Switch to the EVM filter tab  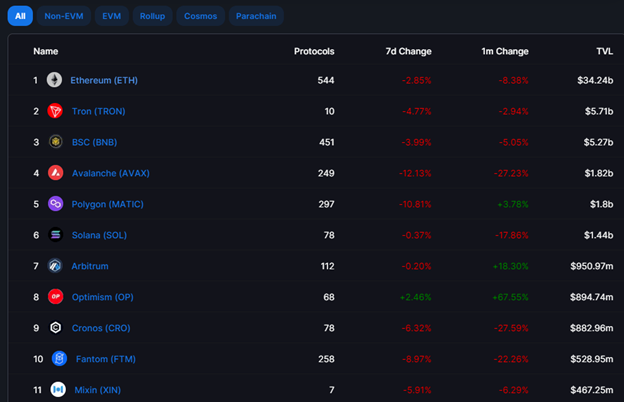[x=111, y=16]
